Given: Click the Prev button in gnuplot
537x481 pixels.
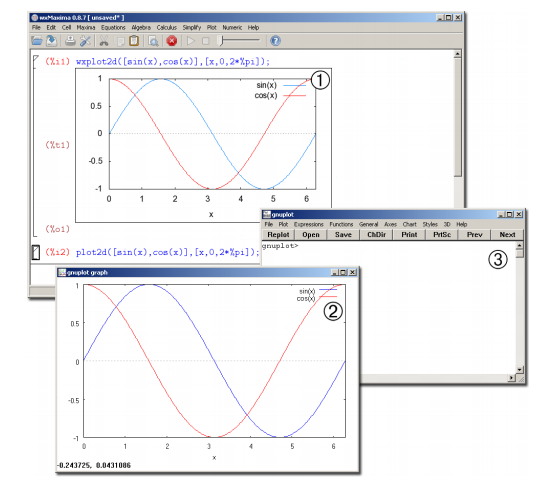Looking at the screenshot, I should [474, 235].
